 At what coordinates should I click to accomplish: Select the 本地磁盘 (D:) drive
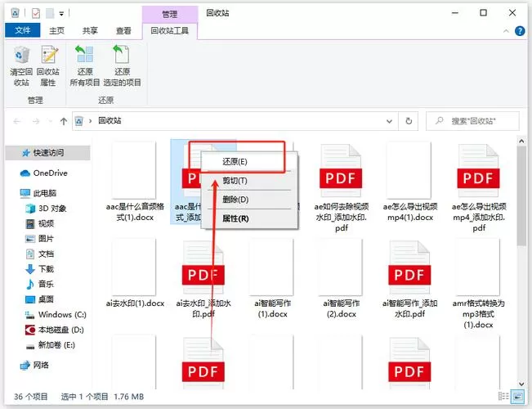pyautogui.click(x=55, y=330)
